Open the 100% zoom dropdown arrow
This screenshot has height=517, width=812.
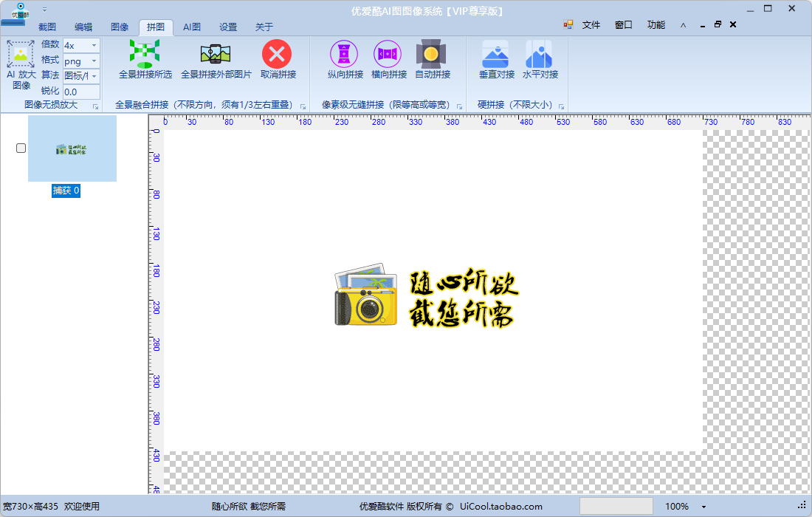click(703, 507)
